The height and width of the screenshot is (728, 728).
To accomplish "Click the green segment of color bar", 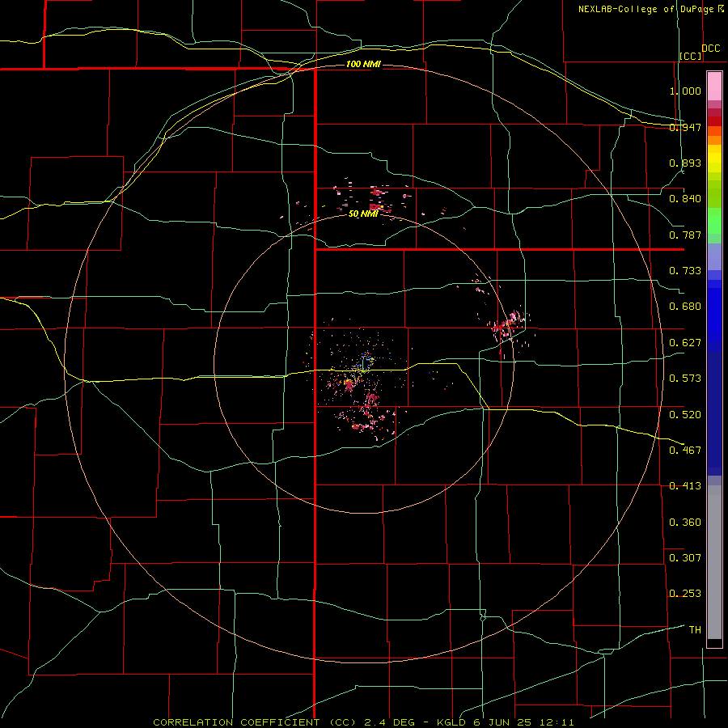I will pyautogui.click(x=714, y=221).
